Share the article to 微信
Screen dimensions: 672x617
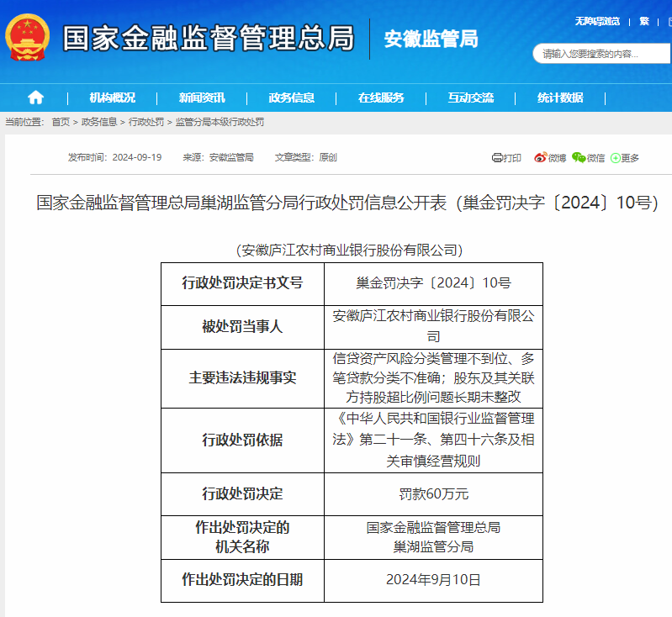click(x=588, y=157)
